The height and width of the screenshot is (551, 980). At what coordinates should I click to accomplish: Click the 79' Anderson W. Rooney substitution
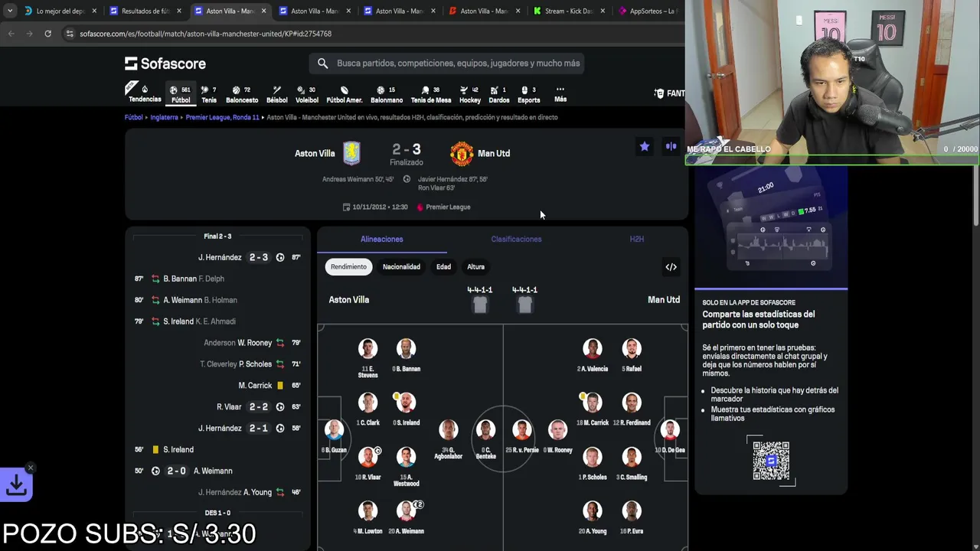coord(217,343)
